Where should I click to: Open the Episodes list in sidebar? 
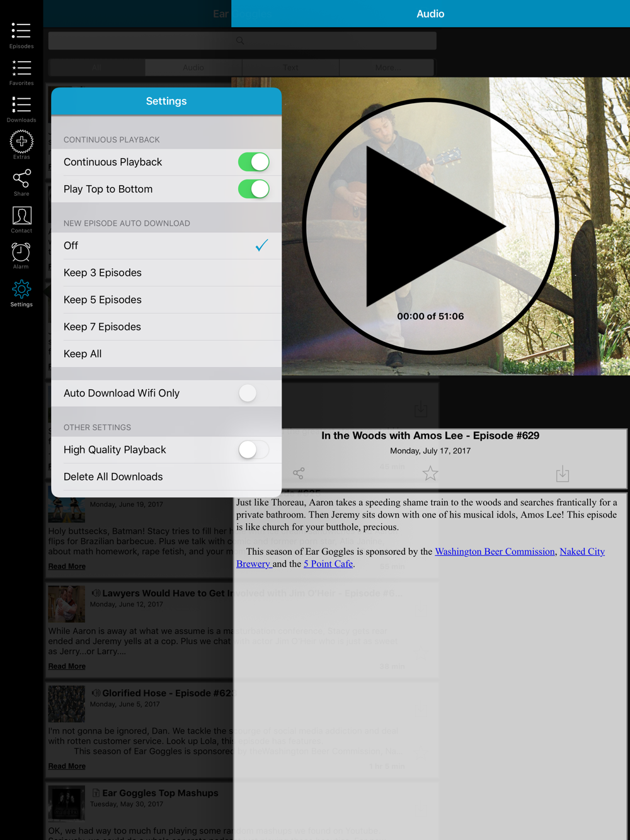[21, 35]
